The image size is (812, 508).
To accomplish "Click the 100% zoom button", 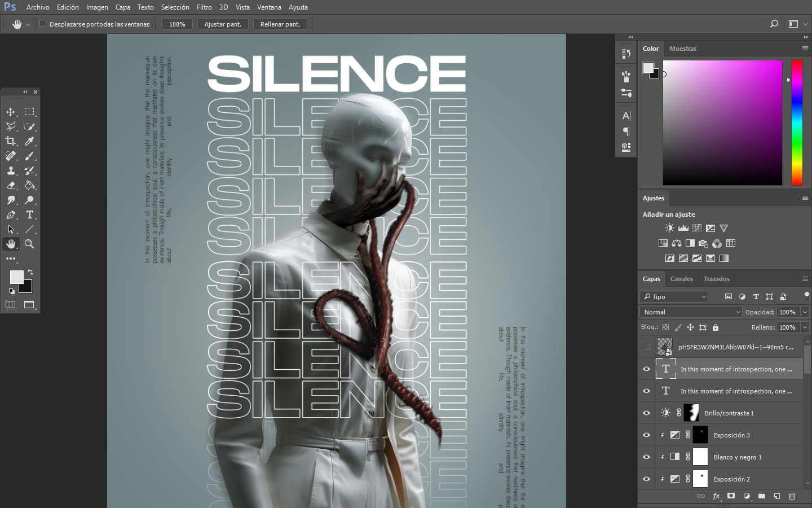I will pos(177,24).
